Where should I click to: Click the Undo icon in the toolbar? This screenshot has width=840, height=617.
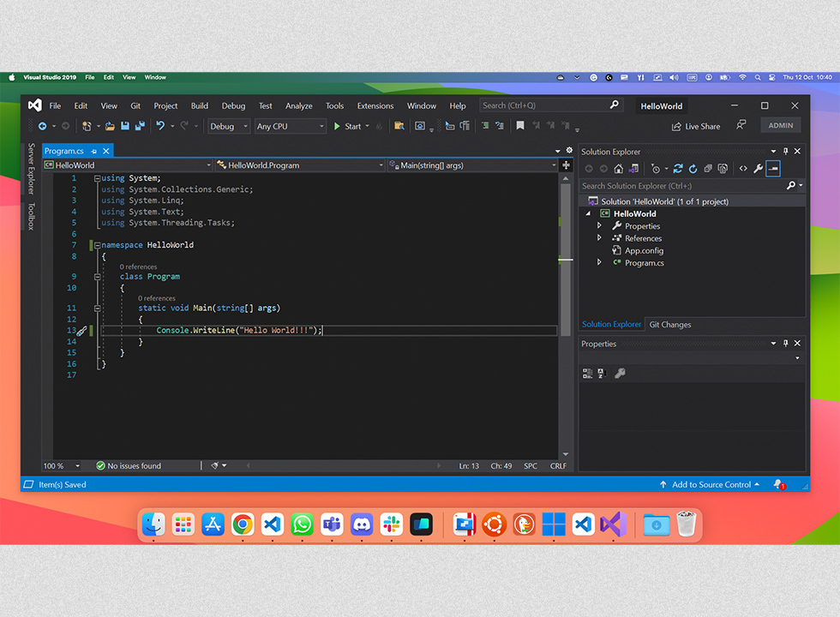point(161,125)
